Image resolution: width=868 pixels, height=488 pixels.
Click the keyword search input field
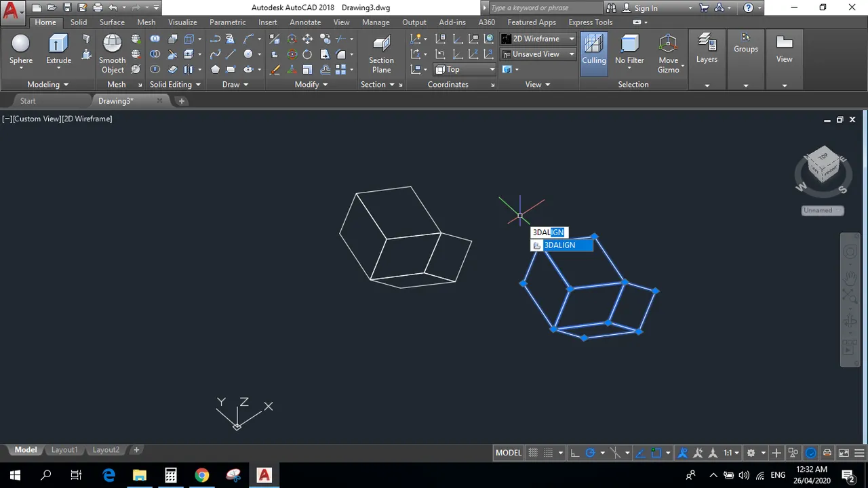pos(545,8)
